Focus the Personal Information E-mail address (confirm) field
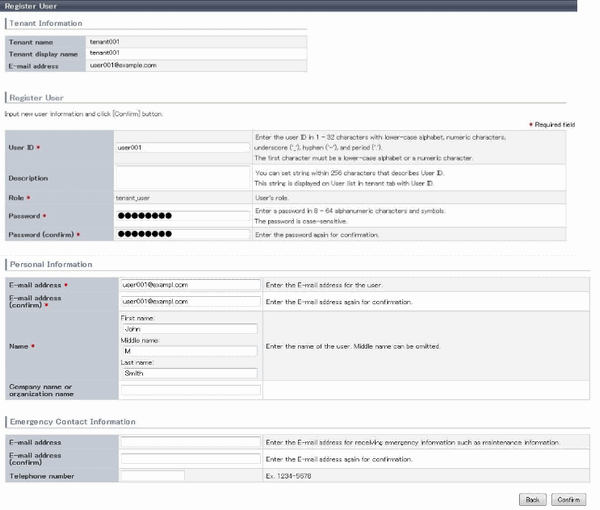The height and width of the screenshot is (510, 600). 189,301
